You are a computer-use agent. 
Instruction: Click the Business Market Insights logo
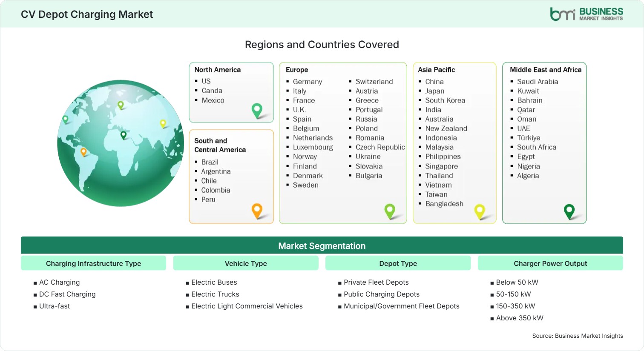[586, 14]
